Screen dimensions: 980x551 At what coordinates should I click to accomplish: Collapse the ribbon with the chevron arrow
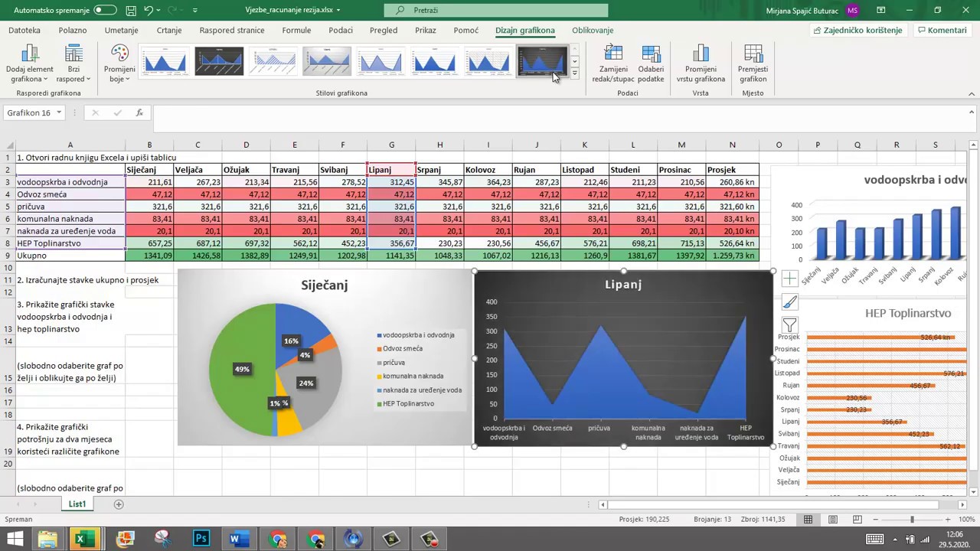coord(972,93)
